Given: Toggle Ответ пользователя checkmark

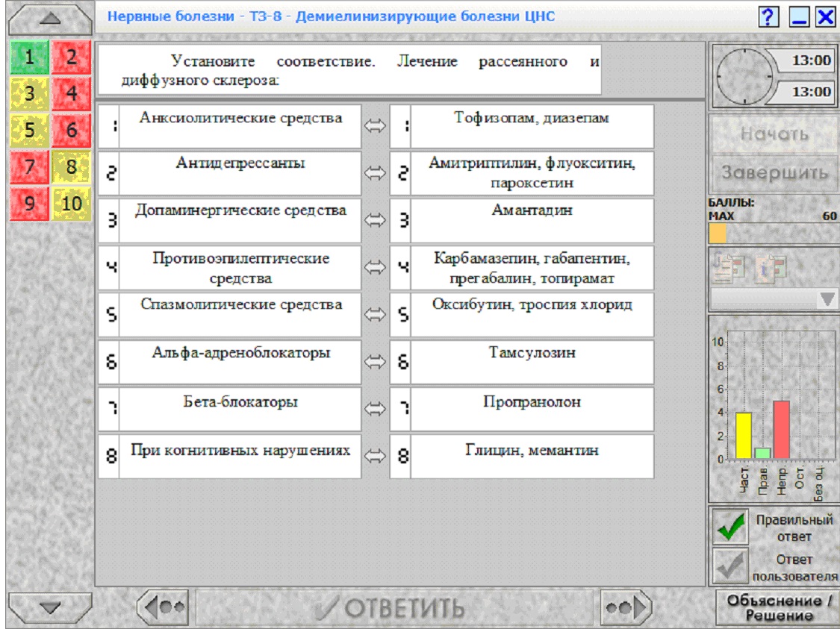Looking at the screenshot, I should pyautogui.click(x=730, y=566).
